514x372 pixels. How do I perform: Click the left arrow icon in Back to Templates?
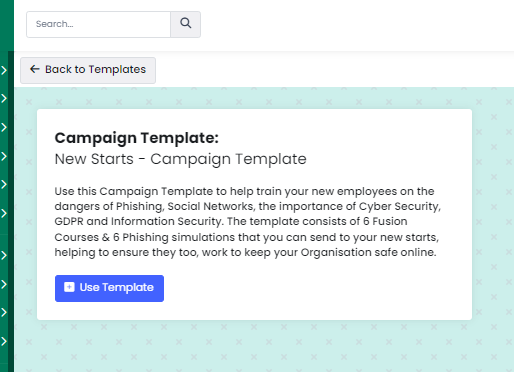[x=35, y=69]
